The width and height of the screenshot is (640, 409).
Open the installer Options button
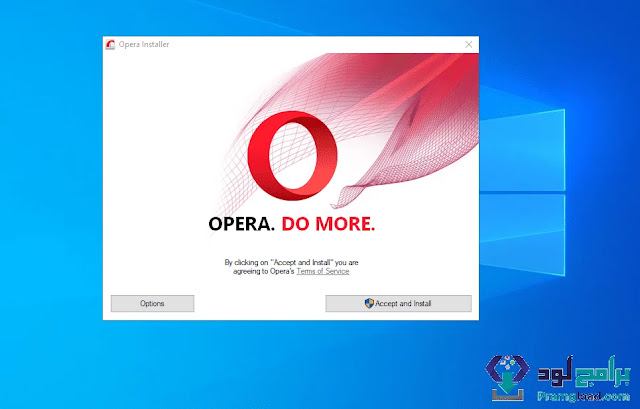152,303
